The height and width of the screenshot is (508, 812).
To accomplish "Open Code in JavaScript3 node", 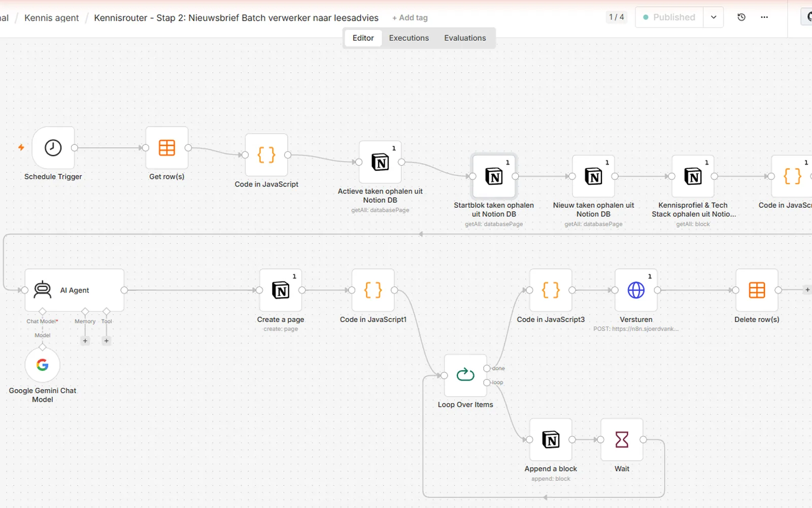I will click(551, 290).
